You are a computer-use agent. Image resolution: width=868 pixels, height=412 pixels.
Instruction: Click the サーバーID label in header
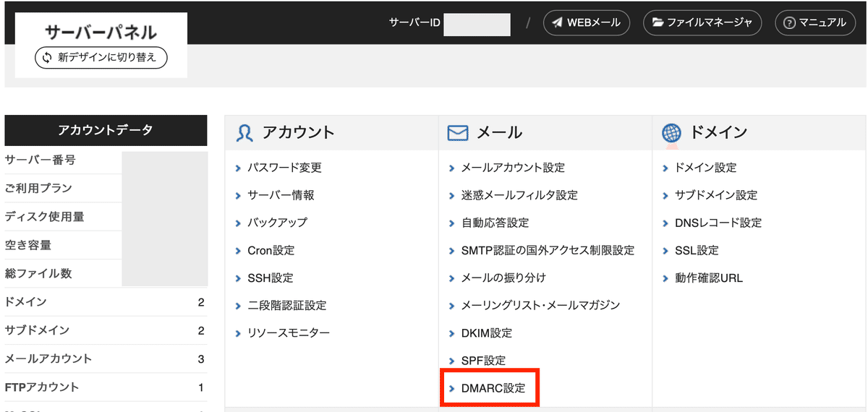(414, 22)
